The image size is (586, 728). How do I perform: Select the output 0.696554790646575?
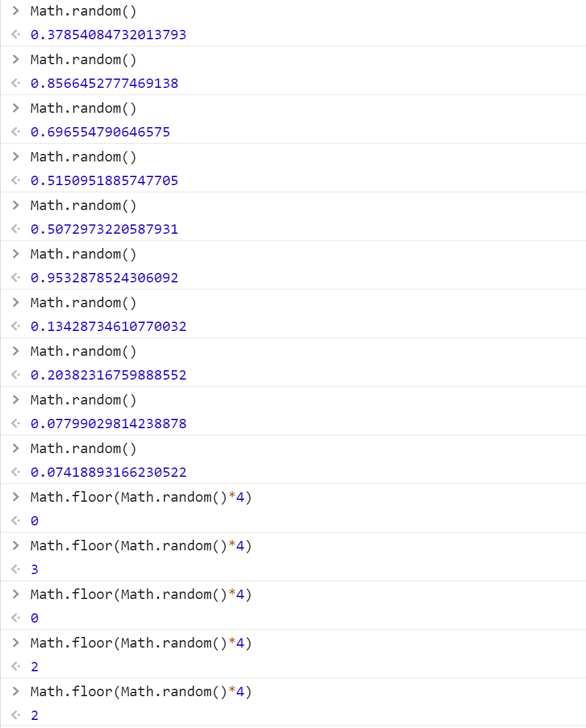pos(100,132)
